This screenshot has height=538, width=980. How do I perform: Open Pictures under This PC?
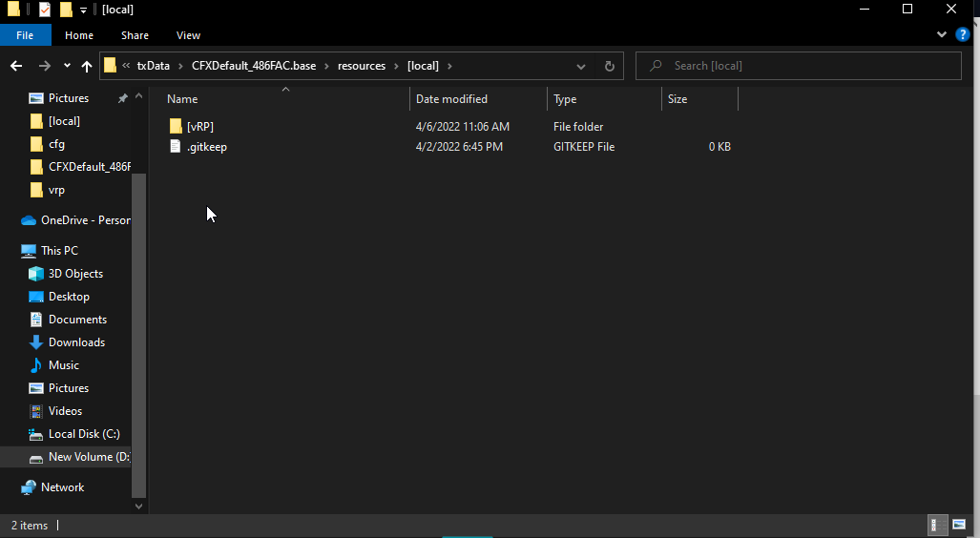68,388
